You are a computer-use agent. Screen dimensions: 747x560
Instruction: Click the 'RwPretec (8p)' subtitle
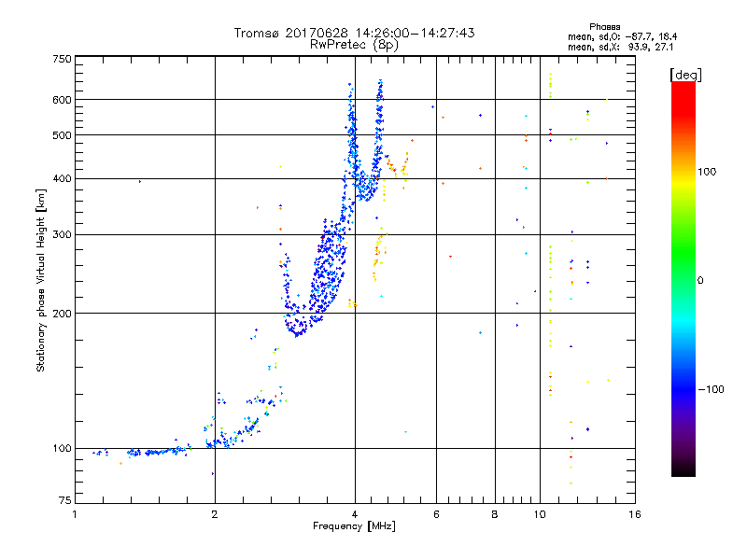tap(354, 45)
